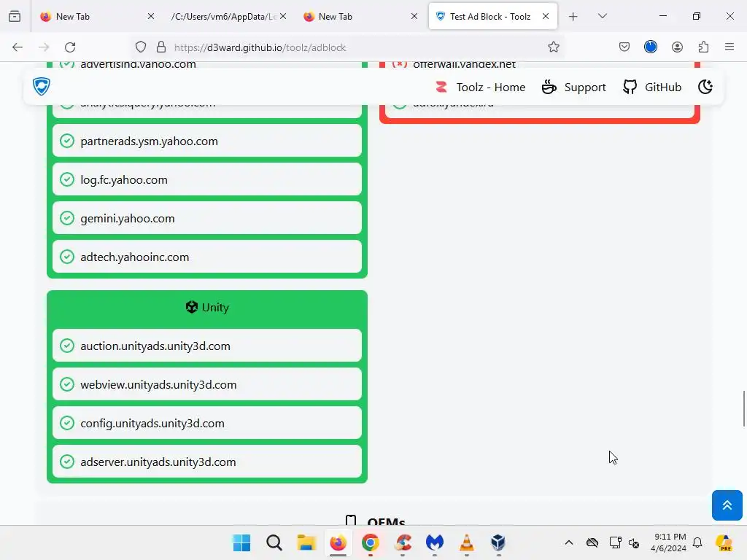This screenshot has height=560, width=747.
Task: Save page to Pocket
Action: tap(624, 47)
